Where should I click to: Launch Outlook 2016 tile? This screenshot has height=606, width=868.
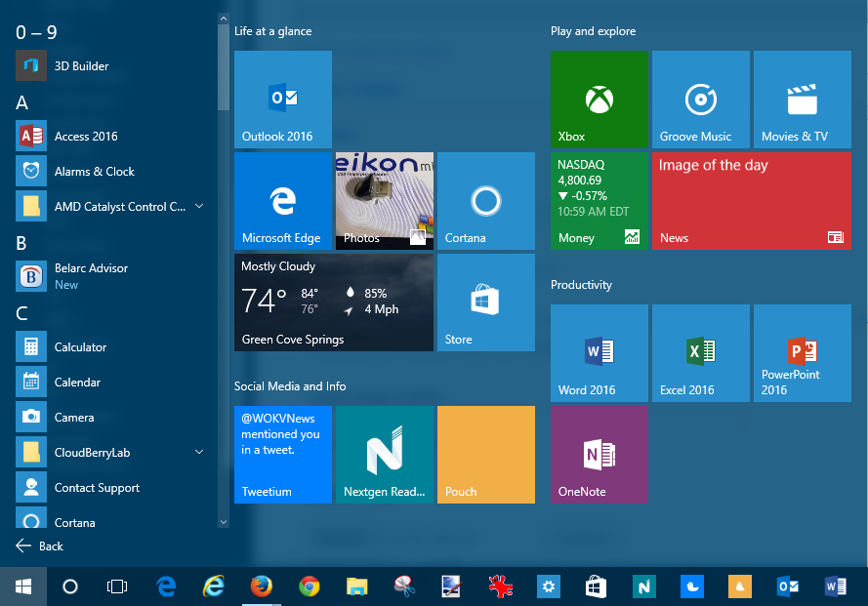[x=282, y=99]
